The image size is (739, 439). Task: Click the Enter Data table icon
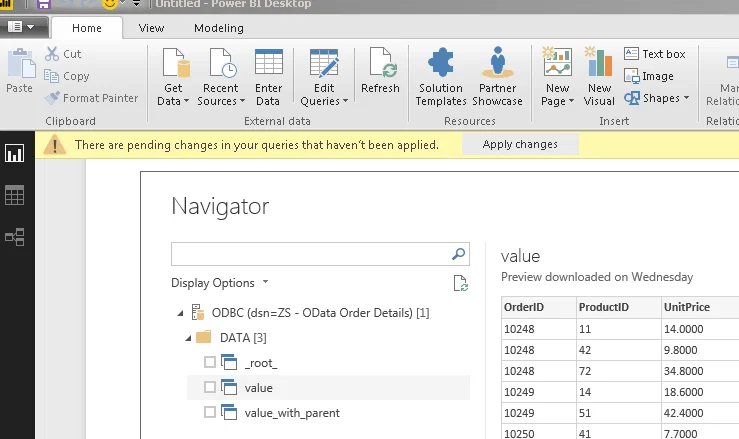269,62
